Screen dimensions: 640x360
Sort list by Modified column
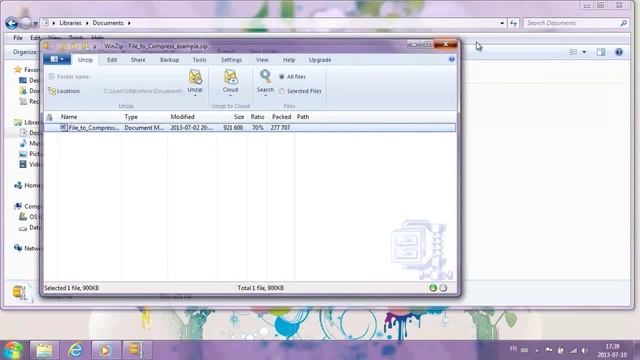click(182, 117)
